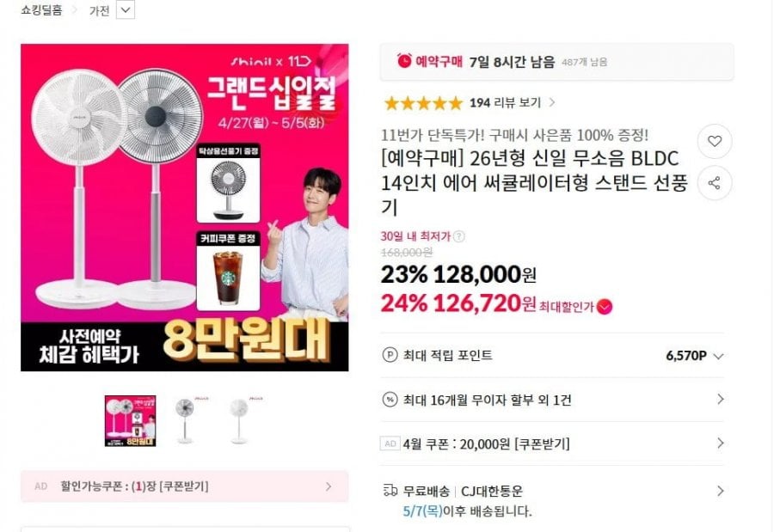Go to 쇼킹딜홈 breadcrumb

pyautogui.click(x=41, y=9)
